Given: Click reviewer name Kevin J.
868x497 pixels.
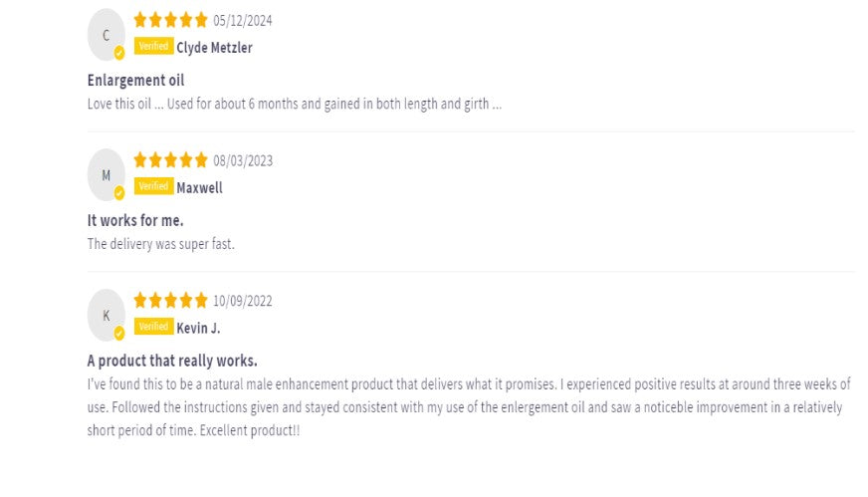Looking at the screenshot, I should [x=198, y=329].
